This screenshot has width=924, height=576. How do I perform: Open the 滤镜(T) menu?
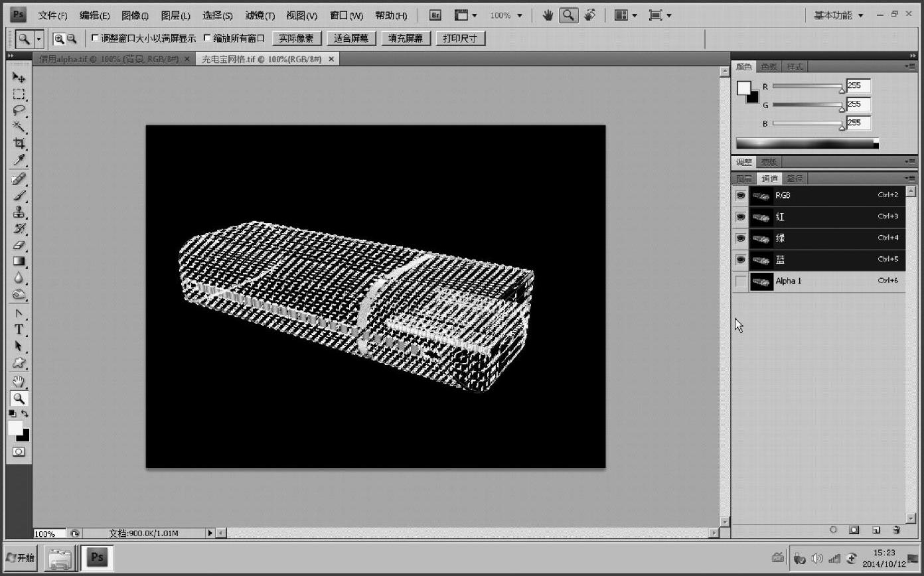pos(260,15)
